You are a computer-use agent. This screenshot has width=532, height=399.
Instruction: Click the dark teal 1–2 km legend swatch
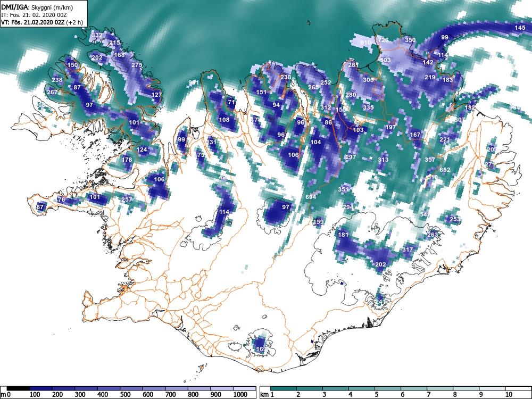(284, 388)
